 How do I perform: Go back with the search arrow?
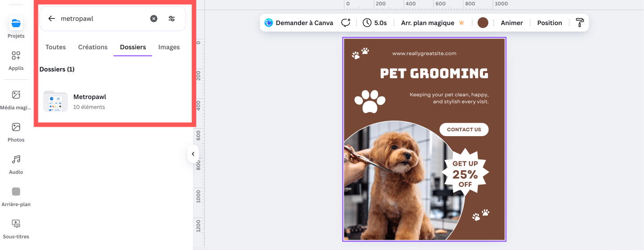[52, 18]
